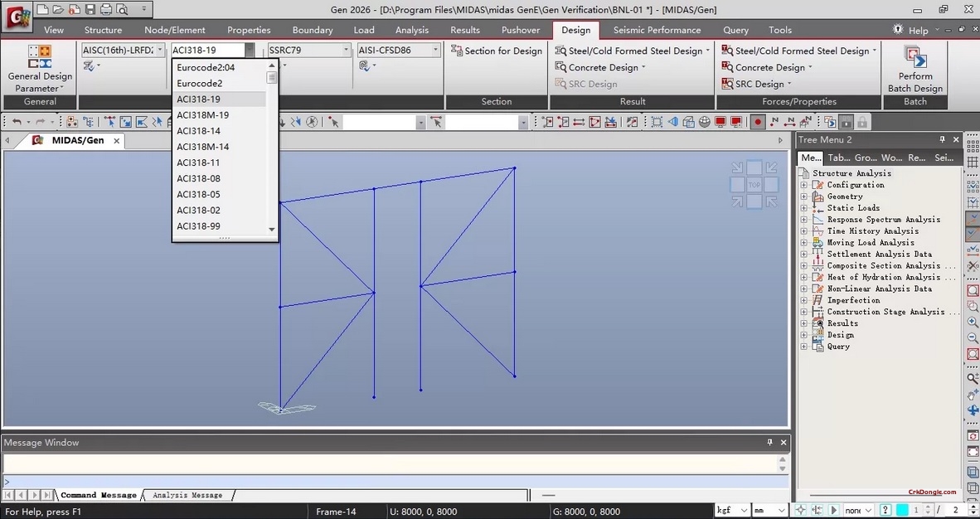Screen dimensions: 980x519
Task: Toggle element number display icon
Action: point(791,122)
